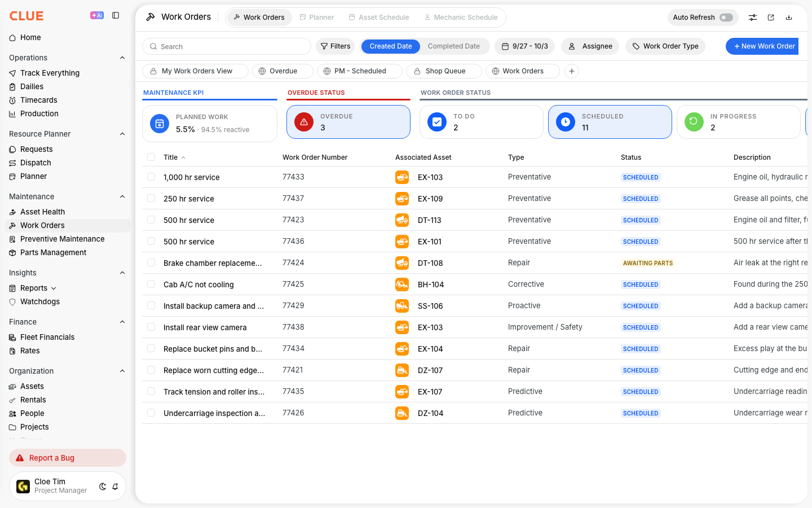The image size is (812, 508).
Task: Switch to the Asset Schedule tab
Action: pos(379,17)
